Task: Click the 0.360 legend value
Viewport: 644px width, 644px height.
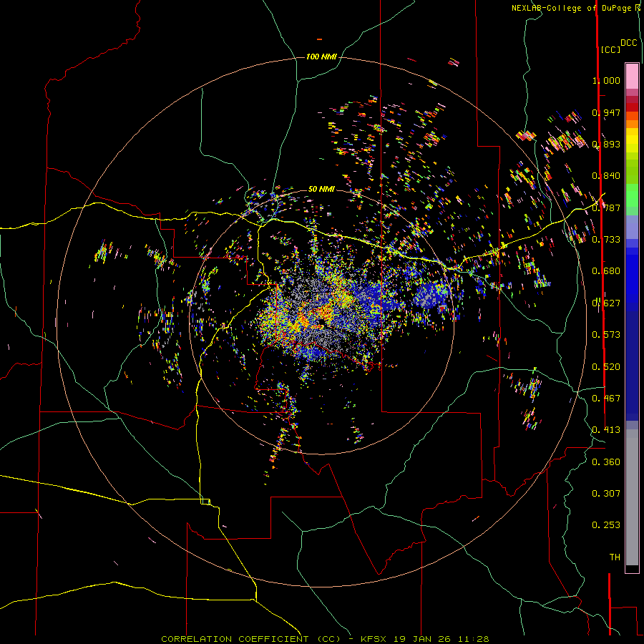Action: (606, 462)
